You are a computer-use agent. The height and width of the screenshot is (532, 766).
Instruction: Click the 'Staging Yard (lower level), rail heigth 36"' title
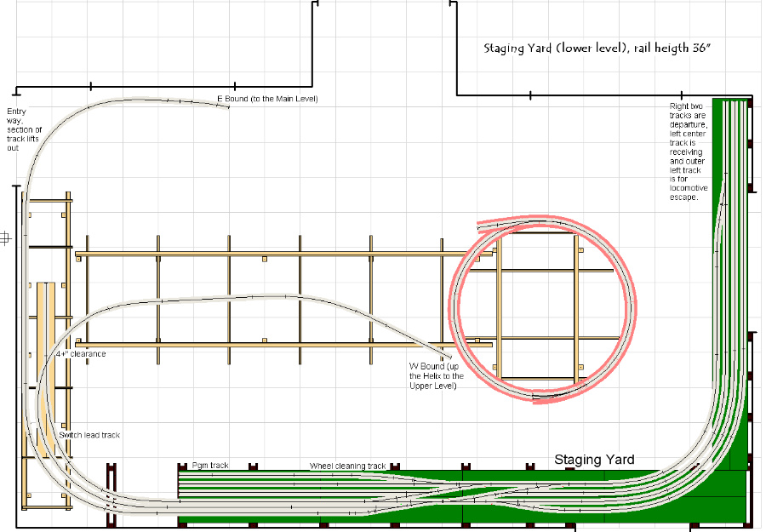tap(597, 48)
